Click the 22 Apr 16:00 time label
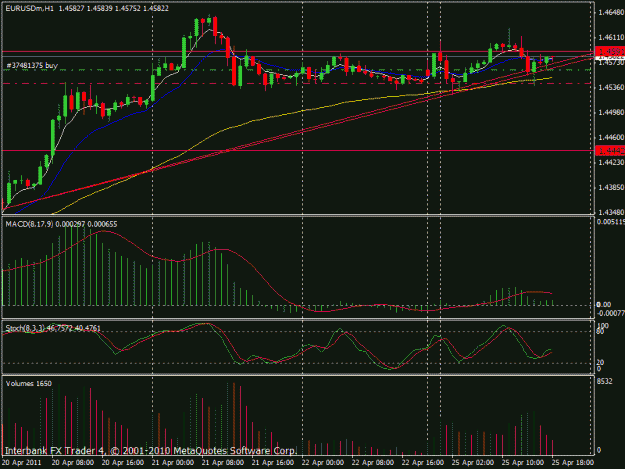The height and width of the screenshot is (469, 625). pos(423,463)
